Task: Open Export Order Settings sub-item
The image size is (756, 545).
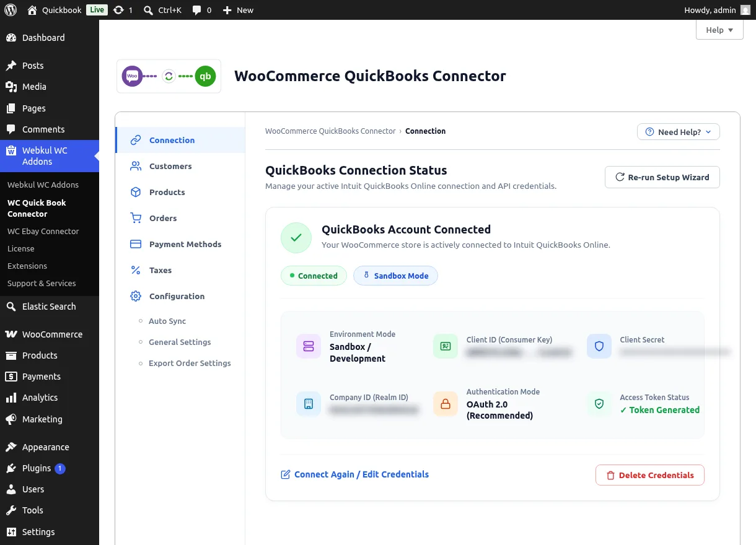Action: click(190, 363)
